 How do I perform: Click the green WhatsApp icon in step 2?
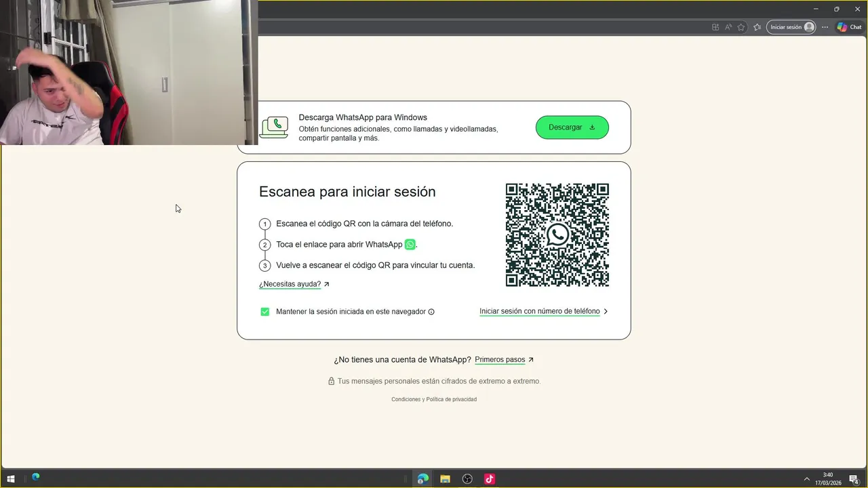[x=410, y=245]
